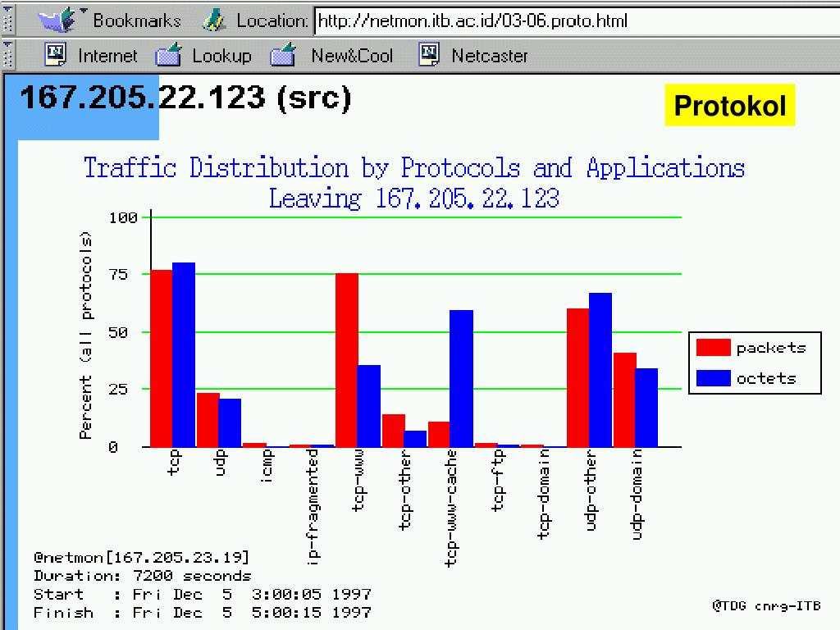Click the Lookup folder icon
Screen dimensions: 840x630
168,55
